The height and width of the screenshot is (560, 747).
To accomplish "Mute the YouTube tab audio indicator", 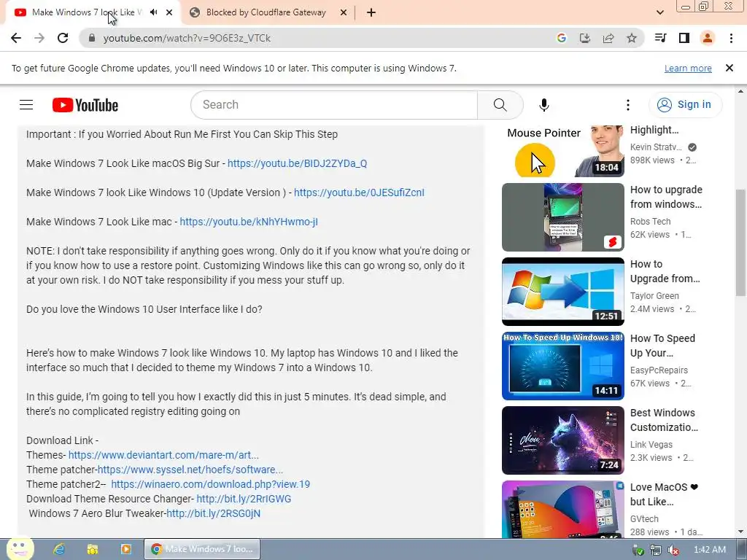I will click(x=153, y=12).
